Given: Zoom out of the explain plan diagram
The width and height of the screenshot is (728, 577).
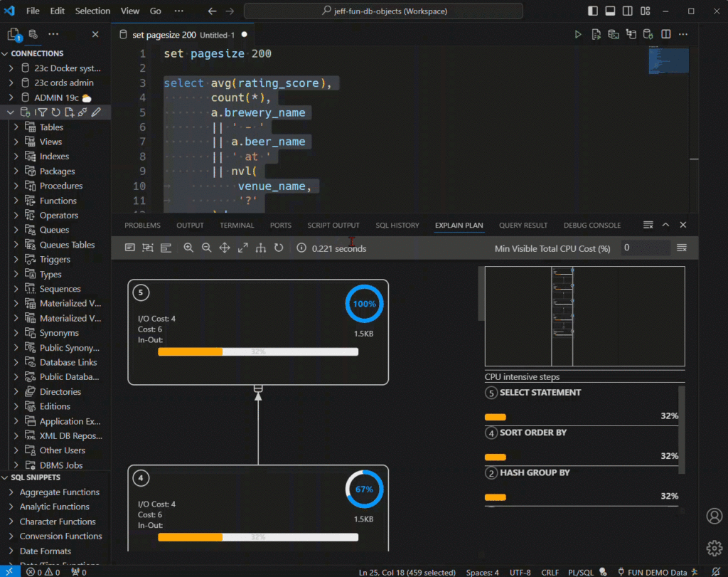Looking at the screenshot, I should (x=206, y=248).
